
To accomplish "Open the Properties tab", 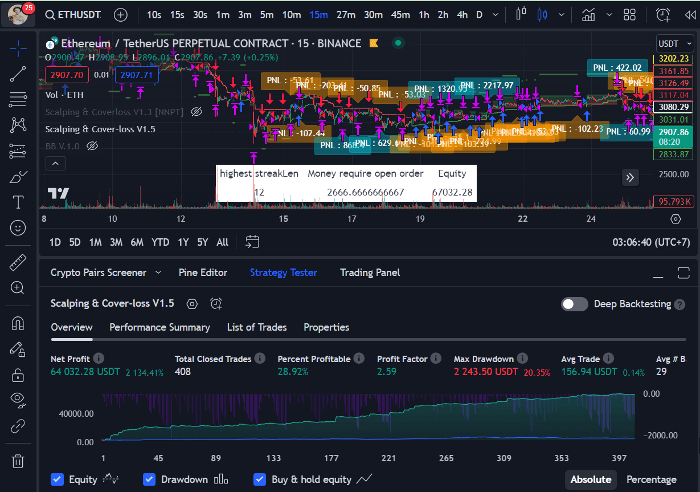I will [326, 327].
